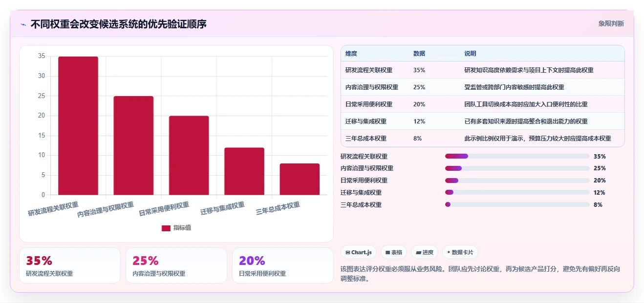Viewport: 644px width, 303px height.
Task: Click description 研发知识高度依赖需求与项目上下文时提高此权重
Action: (x=529, y=70)
